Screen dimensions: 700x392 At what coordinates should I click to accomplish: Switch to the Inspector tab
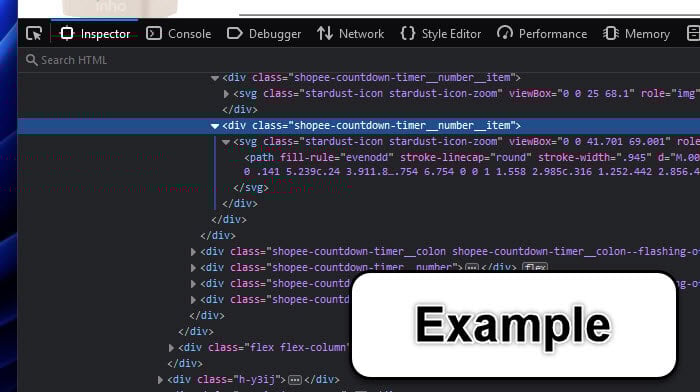[95, 33]
